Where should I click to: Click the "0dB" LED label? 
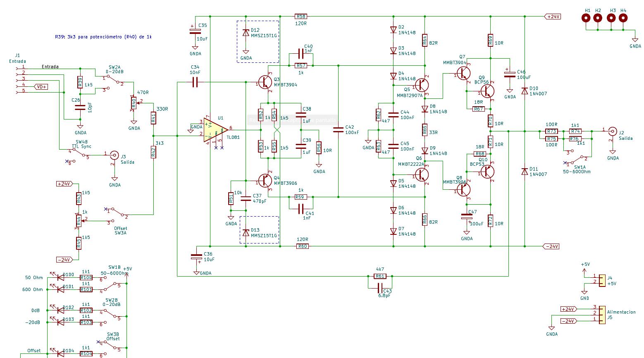pyautogui.click(x=36, y=310)
